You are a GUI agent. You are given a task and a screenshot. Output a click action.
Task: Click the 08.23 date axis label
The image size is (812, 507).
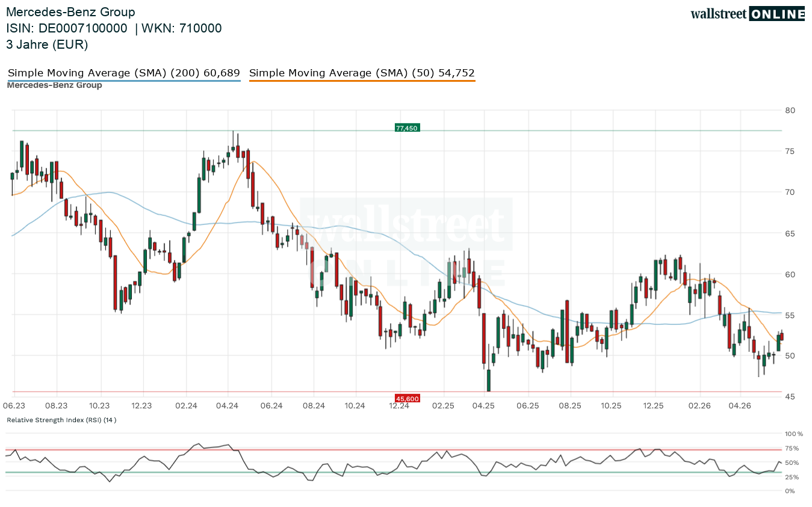click(x=56, y=406)
